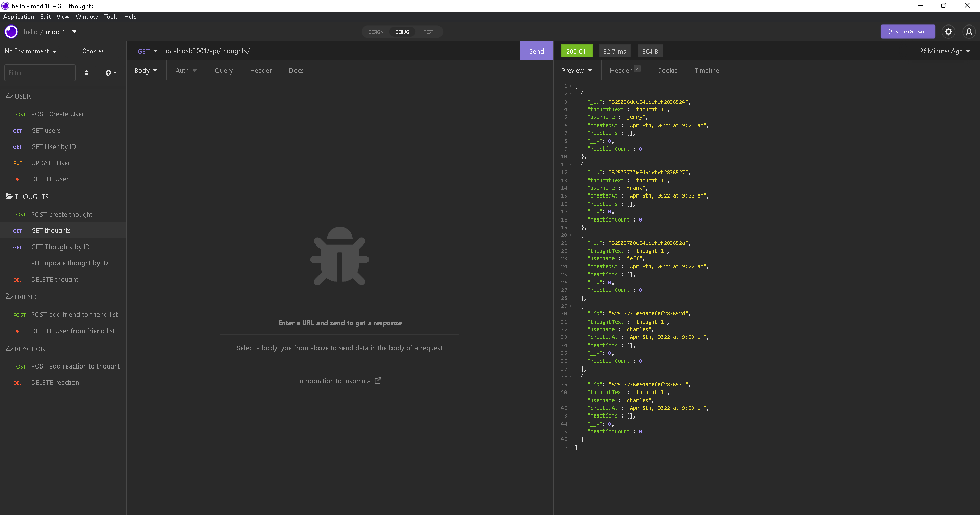
Task: Click the 200 OK status badge
Action: coord(576,51)
